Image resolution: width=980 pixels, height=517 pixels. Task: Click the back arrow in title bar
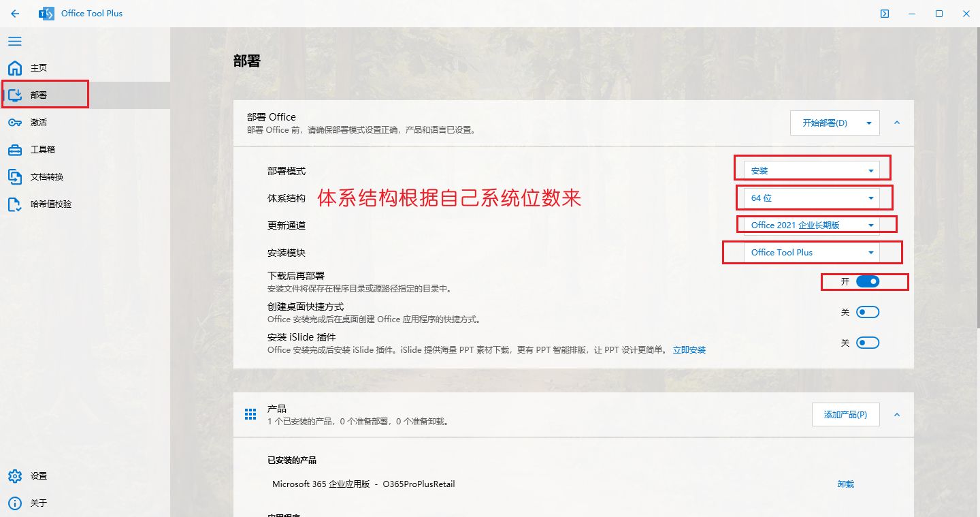pos(15,14)
